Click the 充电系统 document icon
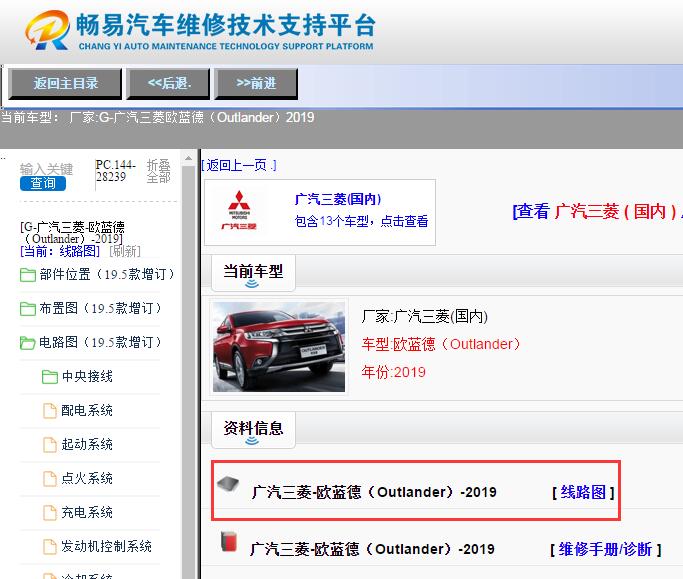This screenshot has width=683, height=579. (x=50, y=513)
